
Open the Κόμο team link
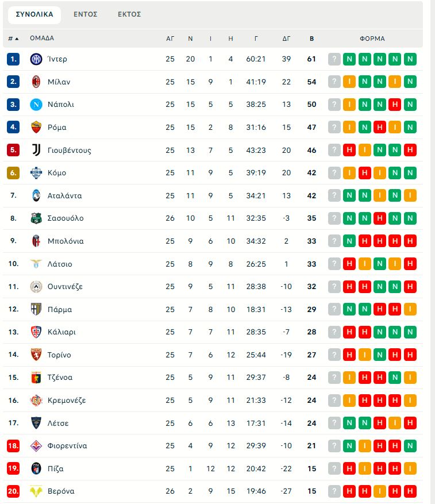tap(57, 173)
